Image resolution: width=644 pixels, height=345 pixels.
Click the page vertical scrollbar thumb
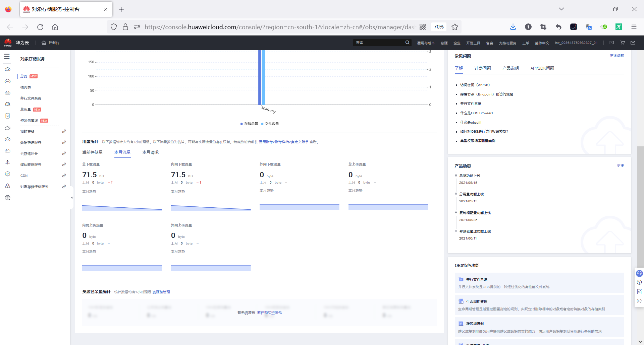tap(640, 201)
